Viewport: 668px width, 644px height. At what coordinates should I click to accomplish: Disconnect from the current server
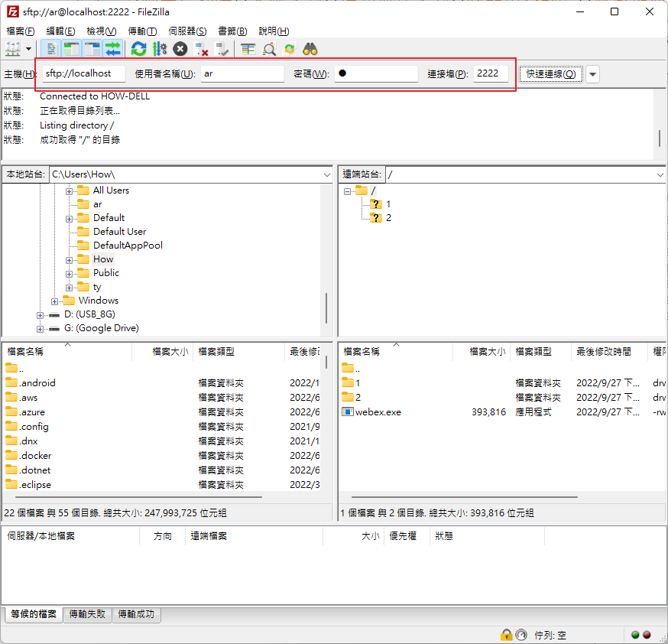tap(201, 50)
